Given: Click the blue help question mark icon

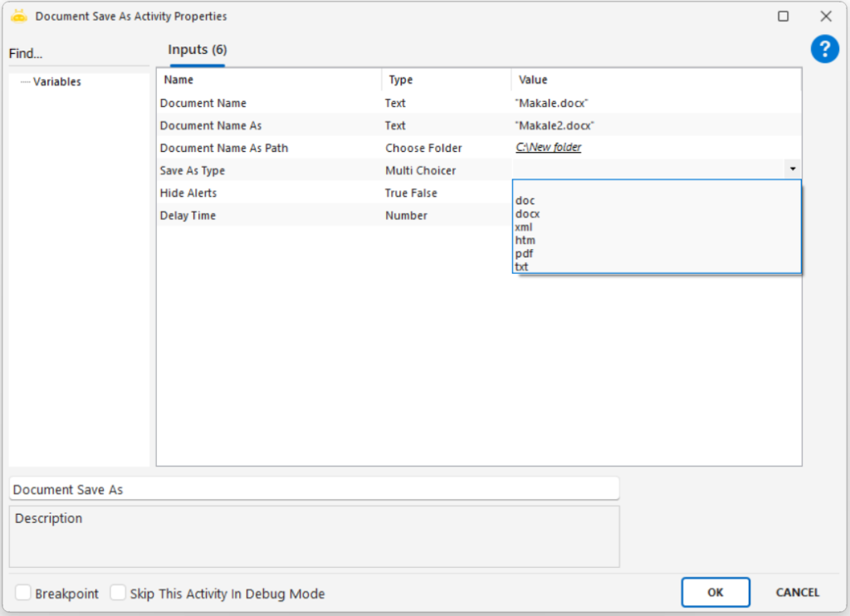Looking at the screenshot, I should click(x=824, y=49).
